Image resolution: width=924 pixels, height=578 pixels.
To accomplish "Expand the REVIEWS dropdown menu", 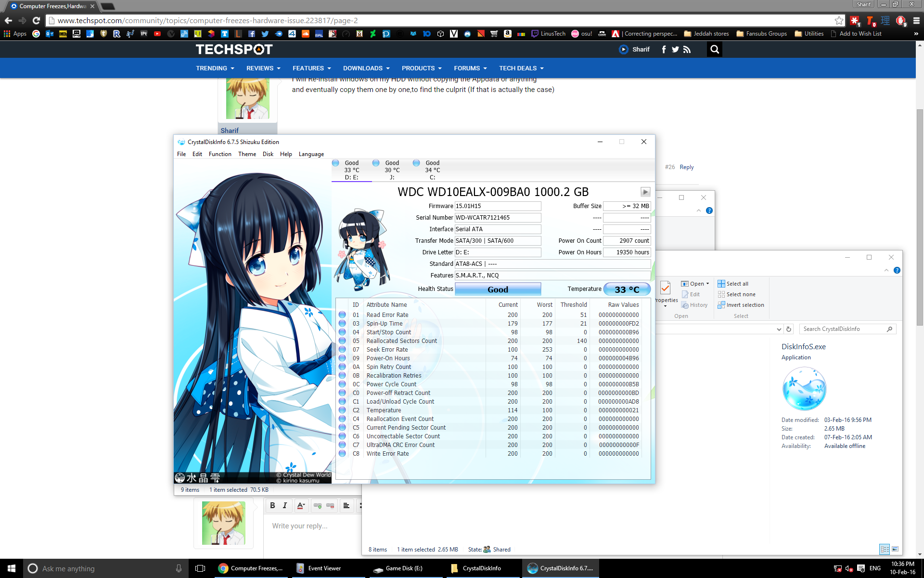I will (x=263, y=68).
